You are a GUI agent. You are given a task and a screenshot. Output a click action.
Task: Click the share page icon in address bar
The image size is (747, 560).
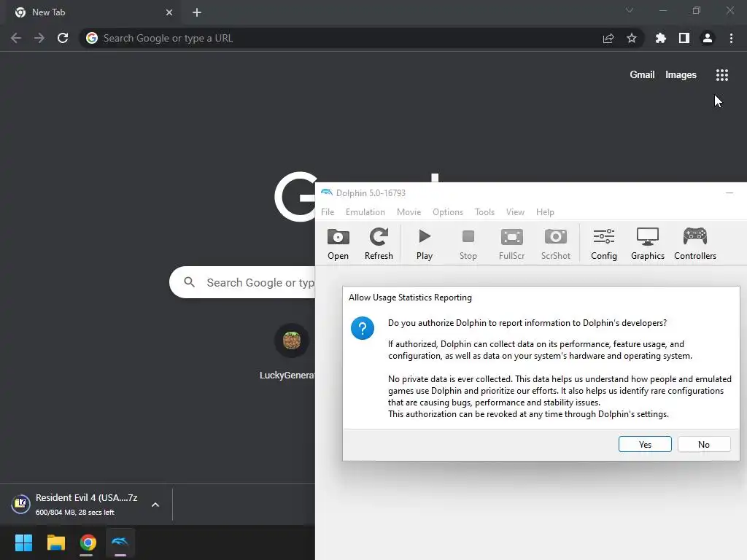pos(608,38)
